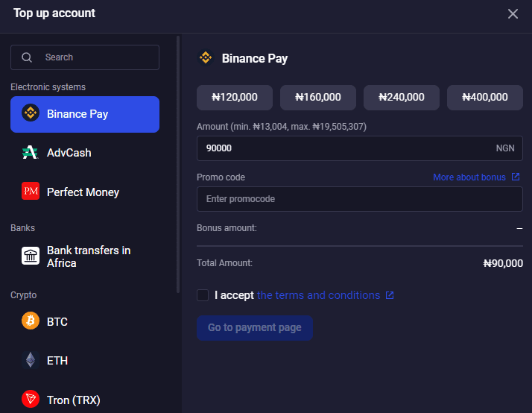Focus the amount field showing 90000
Screen dimensions: 532x413
[x=360, y=148]
